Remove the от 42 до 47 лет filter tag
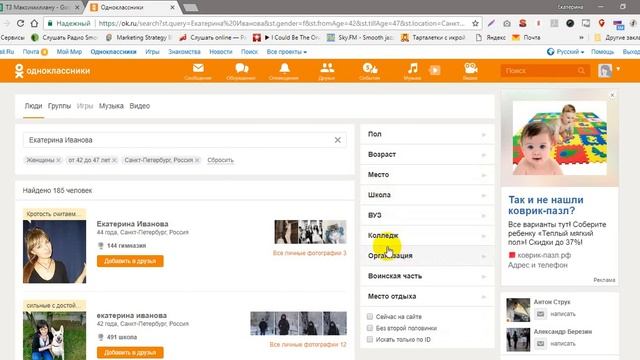This screenshot has width=640, height=360. pos(114,160)
